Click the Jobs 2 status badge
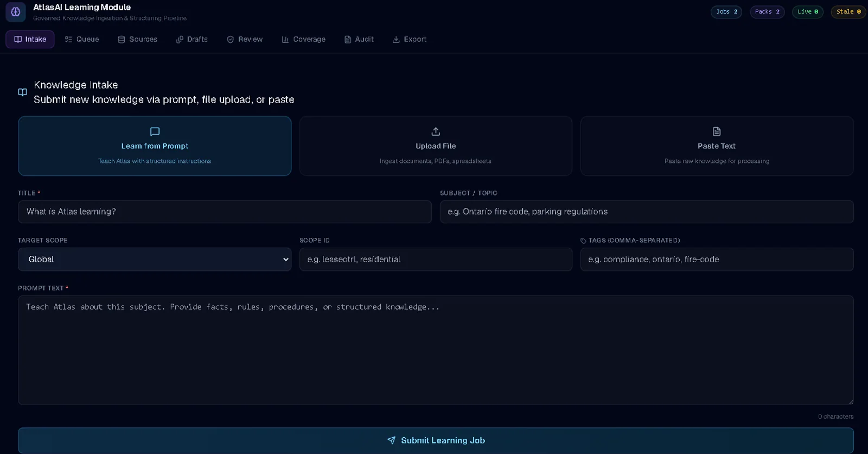This screenshot has height=454, width=868. [726, 11]
